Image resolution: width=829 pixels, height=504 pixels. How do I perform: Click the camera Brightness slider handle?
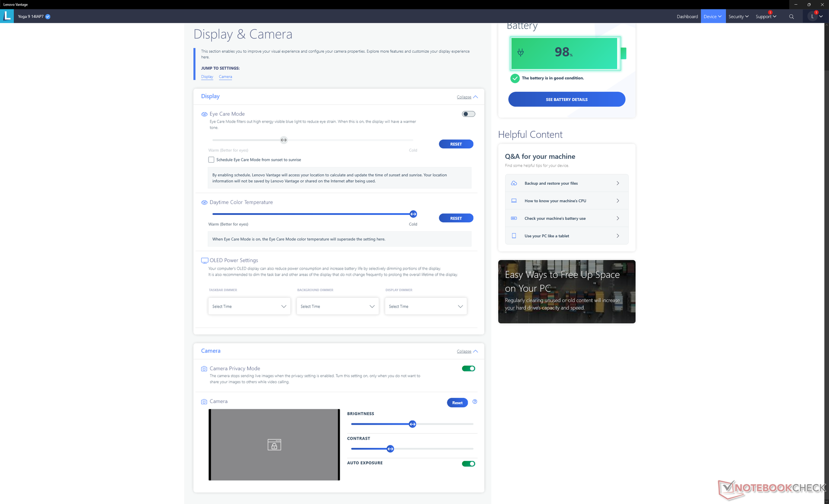pyautogui.click(x=412, y=424)
